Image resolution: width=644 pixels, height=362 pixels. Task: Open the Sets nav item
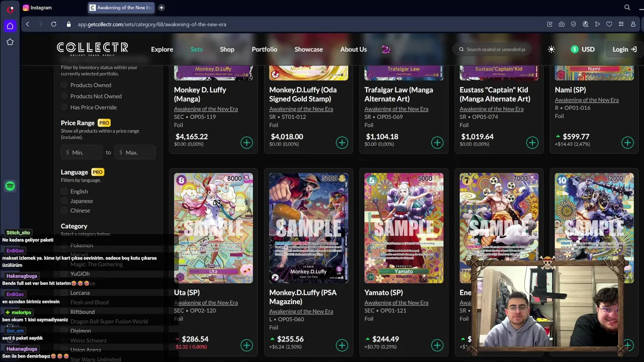(196, 49)
